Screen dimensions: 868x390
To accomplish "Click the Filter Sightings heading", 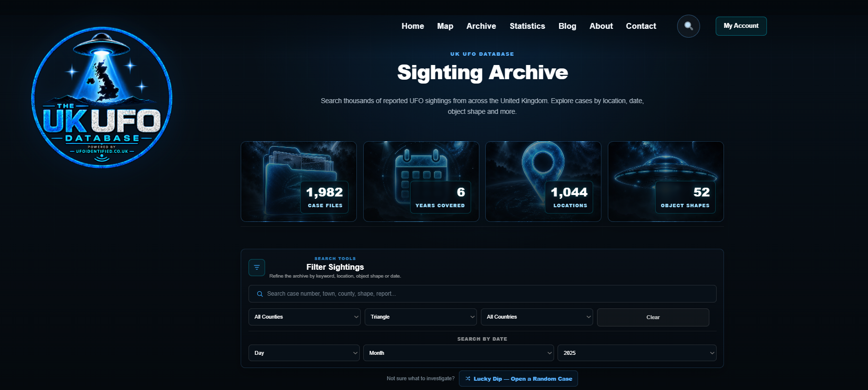I will [x=335, y=267].
